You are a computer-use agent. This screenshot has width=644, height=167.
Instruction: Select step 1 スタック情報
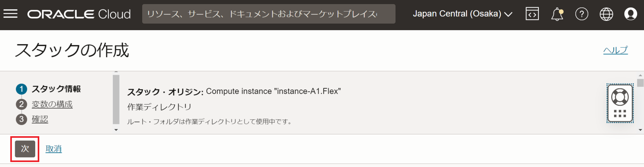56,89
